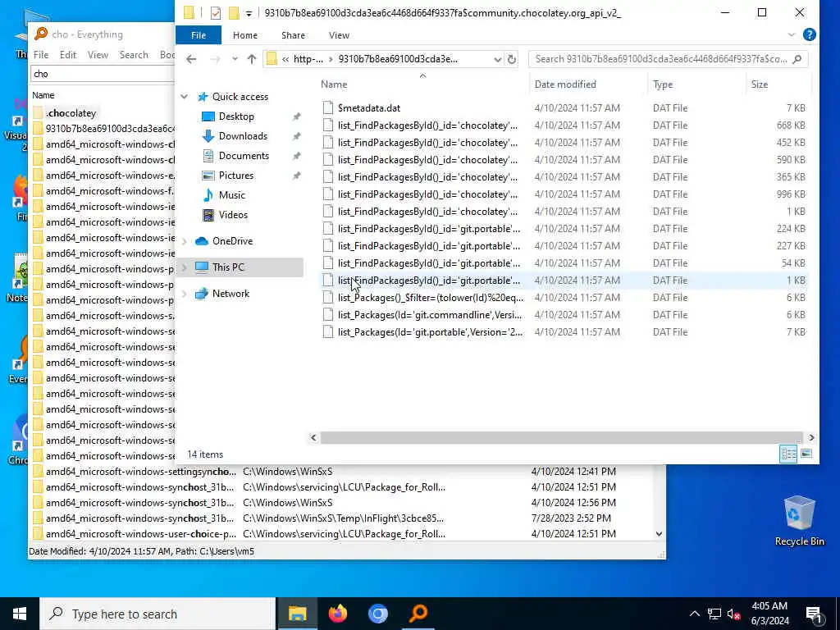The height and width of the screenshot is (630, 840).
Task: Open the File Explorer help icon
Action: (x=810, y=34)
